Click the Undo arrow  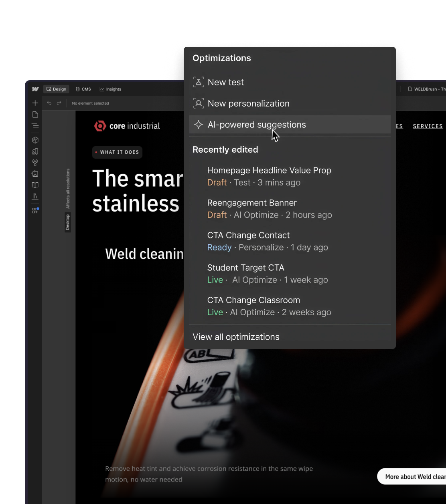49,103
